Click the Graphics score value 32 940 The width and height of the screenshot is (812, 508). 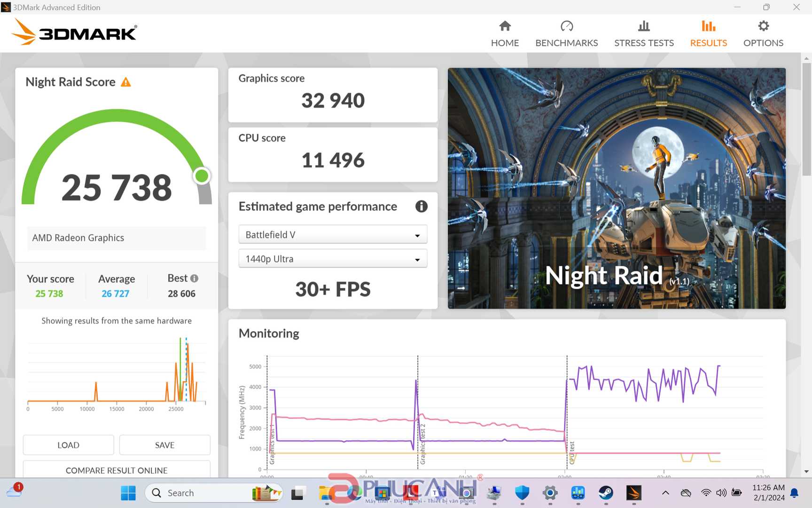point(333,101)
